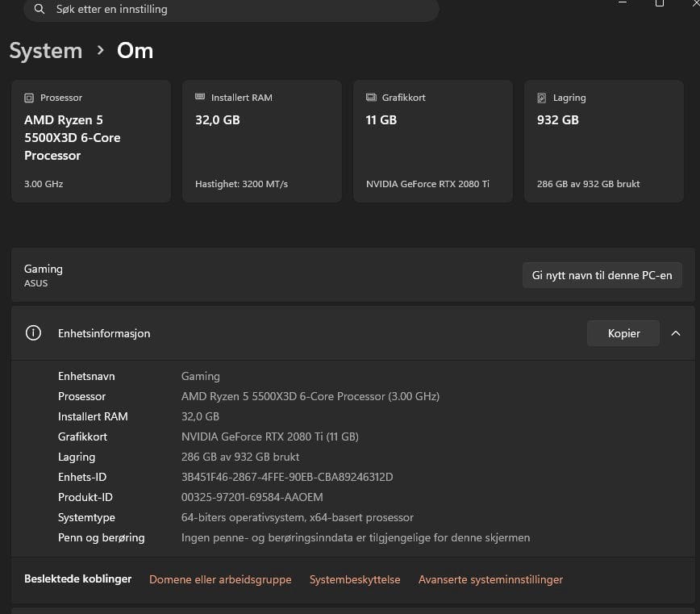
Task: Click the 'Penn og berøring' row label
Action: (102, 537)
